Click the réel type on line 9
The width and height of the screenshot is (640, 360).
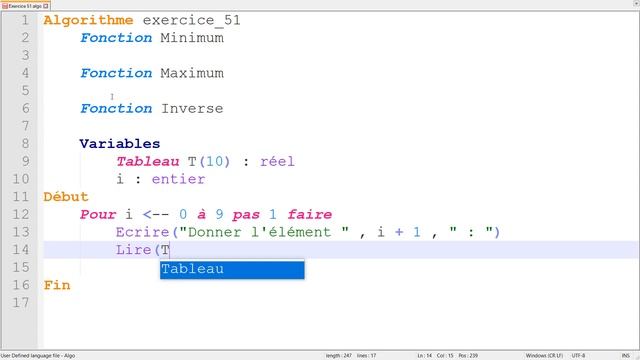277,162
